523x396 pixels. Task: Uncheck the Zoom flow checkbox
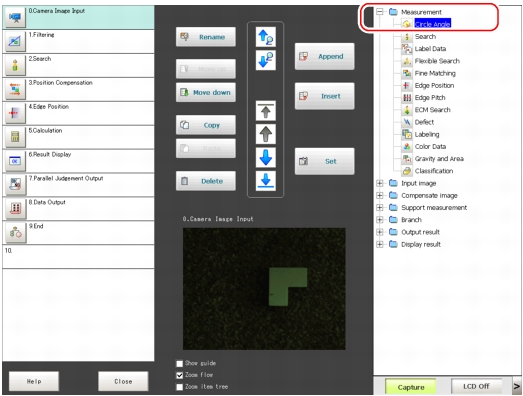click(180, 375)
